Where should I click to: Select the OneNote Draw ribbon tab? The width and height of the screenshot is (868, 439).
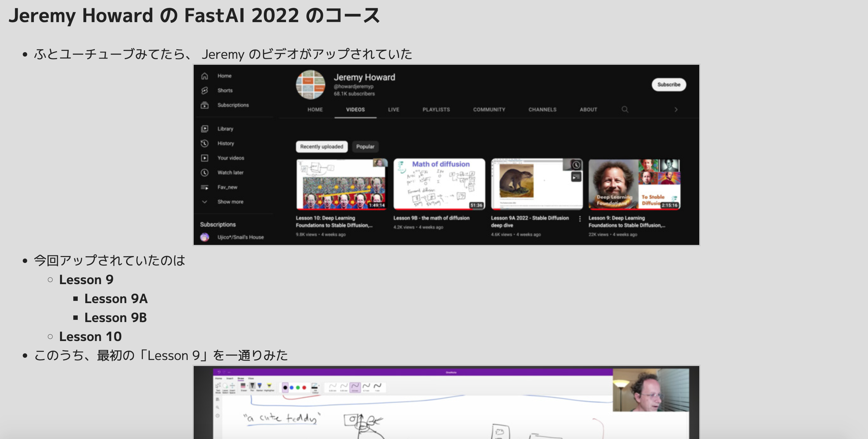(x=241, y=379)
